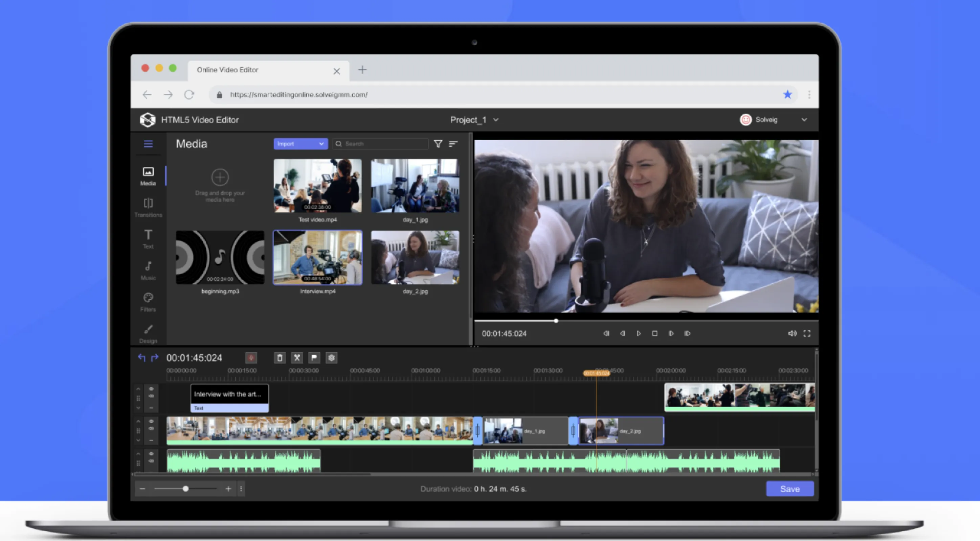980x541 pixels.
Task: Mute speaker on main video track
Action: tap(151, 428)
